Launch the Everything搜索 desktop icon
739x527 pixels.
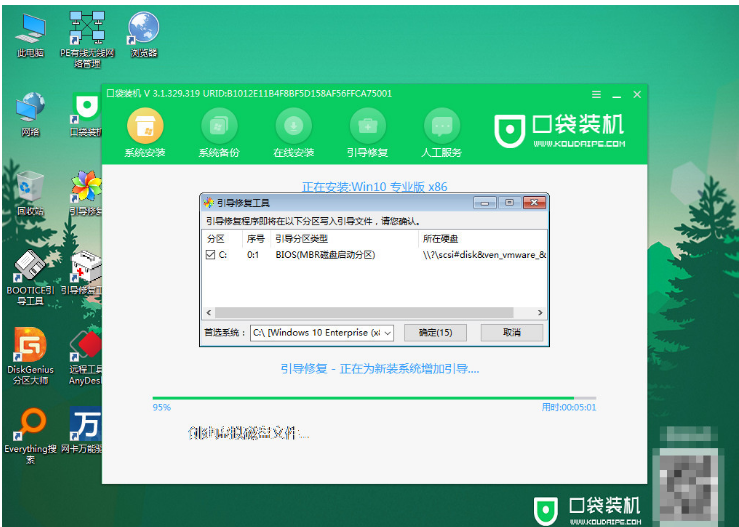click(31, 435)
